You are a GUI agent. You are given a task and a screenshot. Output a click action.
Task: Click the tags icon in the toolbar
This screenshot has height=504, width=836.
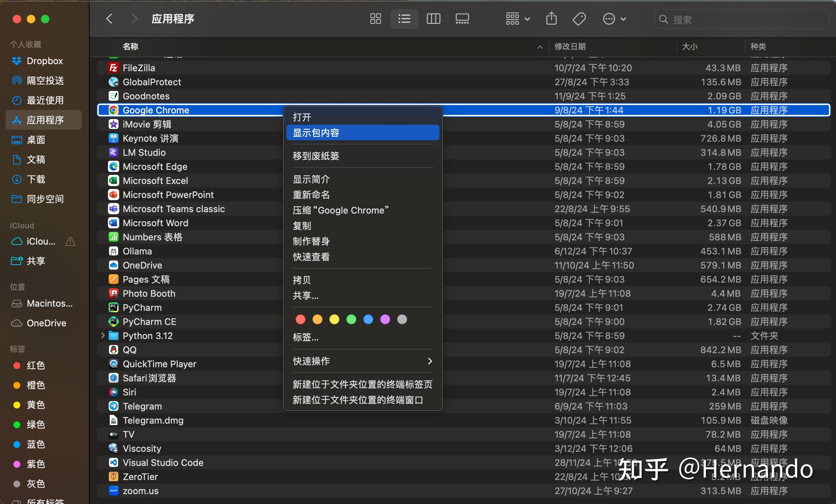(x=579, y=19)
